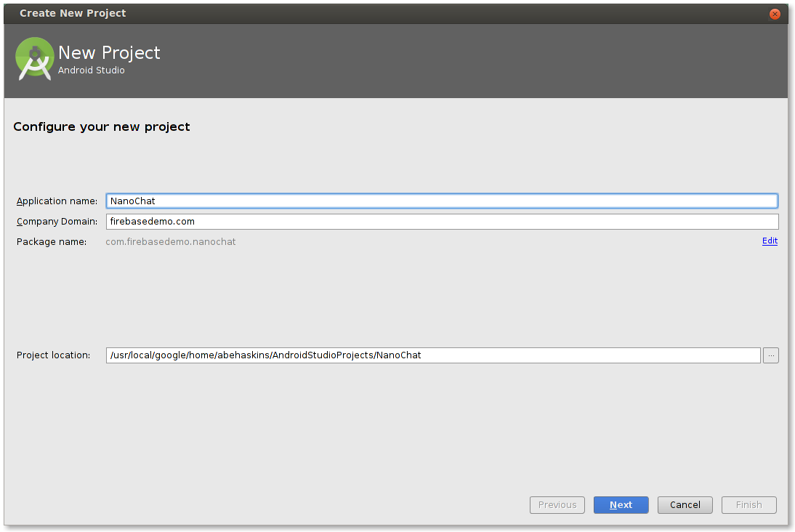Screen dimensions: 795x532
Task: Select the package name com.firebasedemo.nanochat text
Action: (x=170, y=242)
